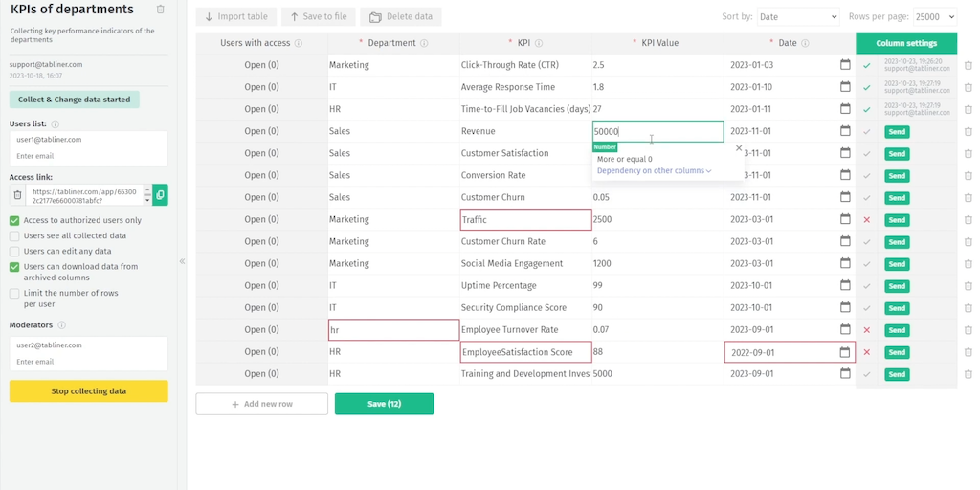
Task: Click the Import table toolbar button
Action: pos(236,17)
